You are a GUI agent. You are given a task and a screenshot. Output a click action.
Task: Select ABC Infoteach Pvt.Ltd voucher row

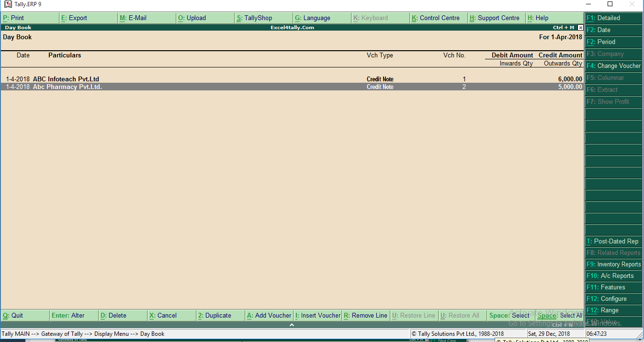click(x=292, y=79)
